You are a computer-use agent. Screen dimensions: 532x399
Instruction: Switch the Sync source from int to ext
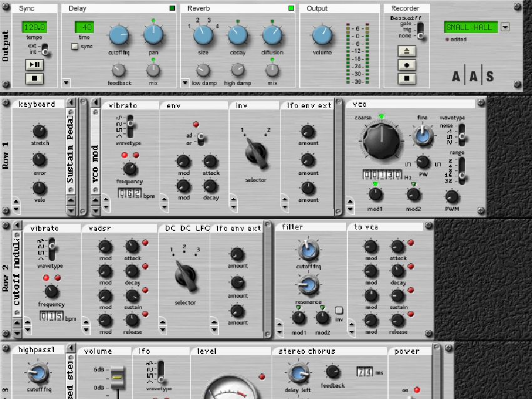[x=45, y=46]
